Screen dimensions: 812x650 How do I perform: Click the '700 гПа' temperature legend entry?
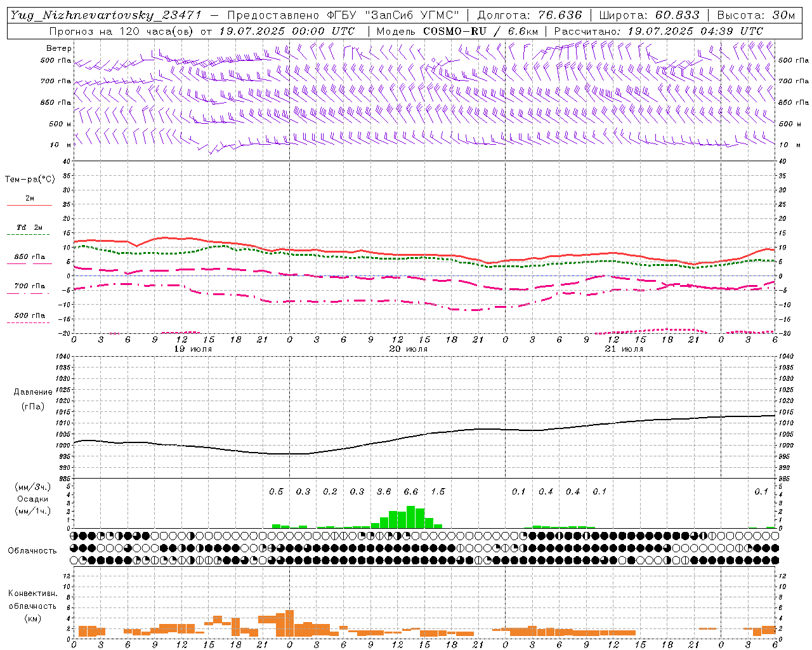(x=29, y=286)
